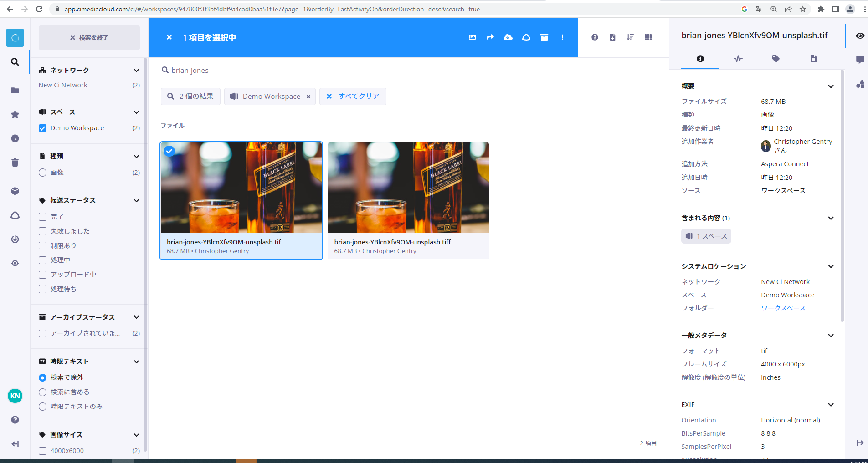Check the アップロード中 checkbox
This screenshot has height=463, width=868.
[43, 275]
